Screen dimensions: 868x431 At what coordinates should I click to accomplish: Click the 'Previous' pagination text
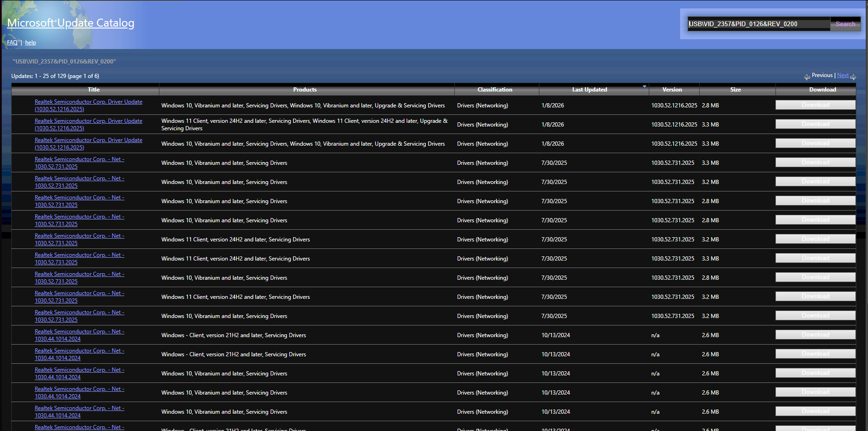[822, 75]
